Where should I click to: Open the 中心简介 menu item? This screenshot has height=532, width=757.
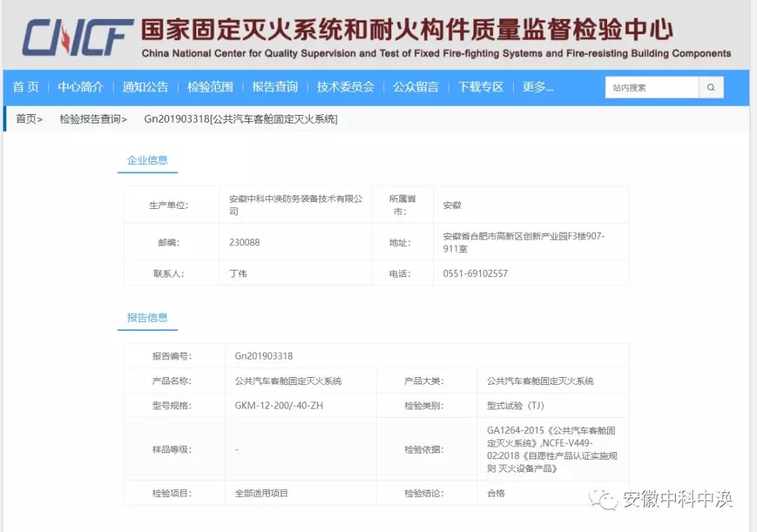pos(81,87)
